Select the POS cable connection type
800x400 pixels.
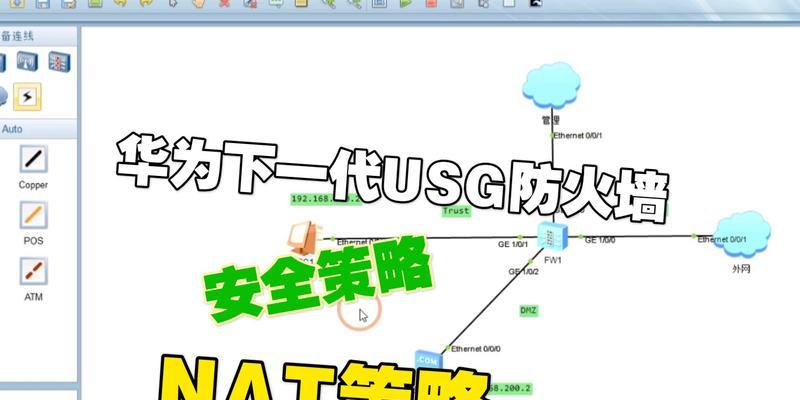coord(33,215)
